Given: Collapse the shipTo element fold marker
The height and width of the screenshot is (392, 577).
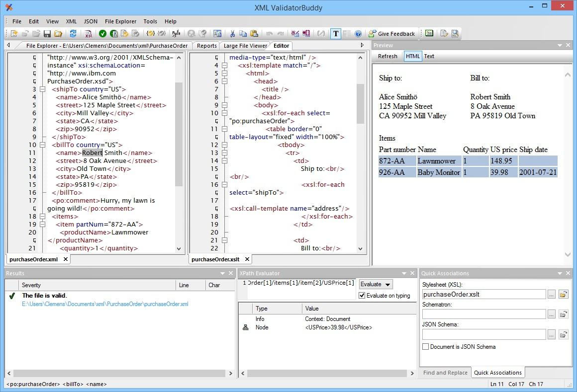Looking at the screenshot, I should click(x=43, y=89).
